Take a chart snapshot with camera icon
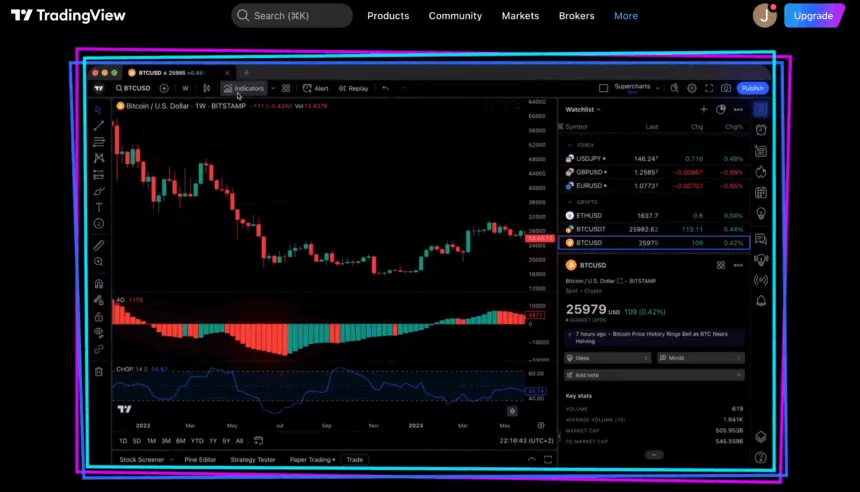860x492 pixels. pyautogui.click(x=726, y=88)
